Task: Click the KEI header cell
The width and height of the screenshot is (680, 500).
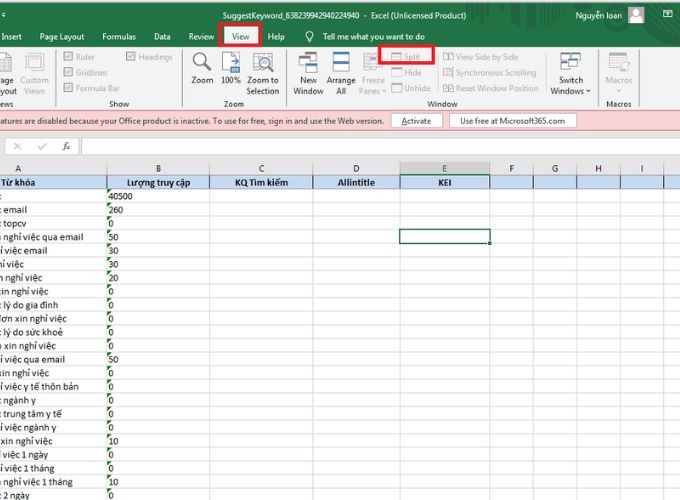Action: coord(445,182)
